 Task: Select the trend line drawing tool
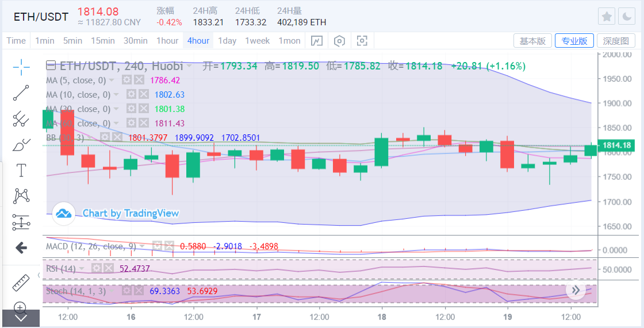[x=21, y=93]
